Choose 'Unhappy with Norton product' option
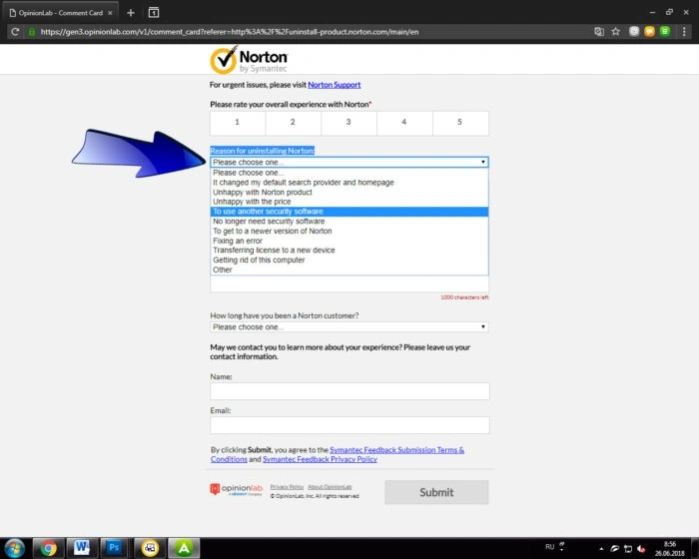 [349, 193]
